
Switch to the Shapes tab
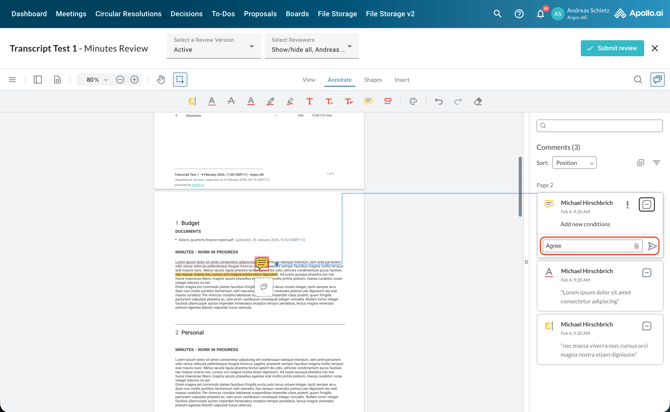tap(372, 79)
